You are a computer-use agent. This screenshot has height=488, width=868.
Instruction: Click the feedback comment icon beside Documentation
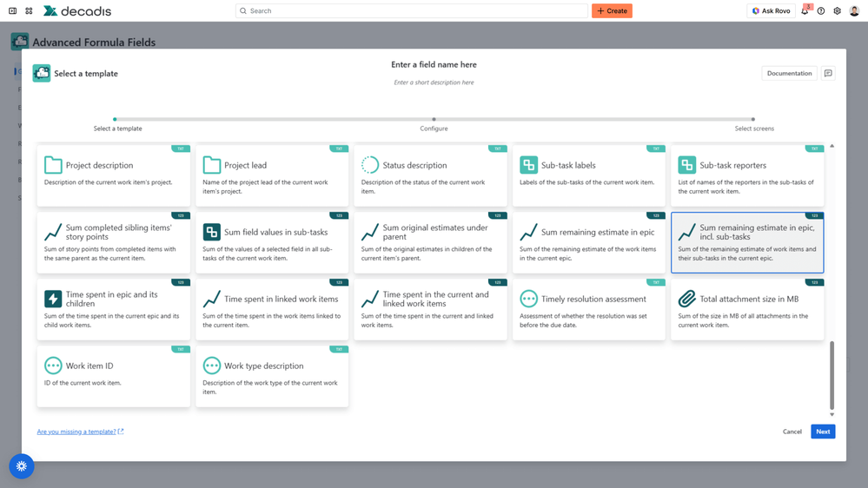(828, 73)
